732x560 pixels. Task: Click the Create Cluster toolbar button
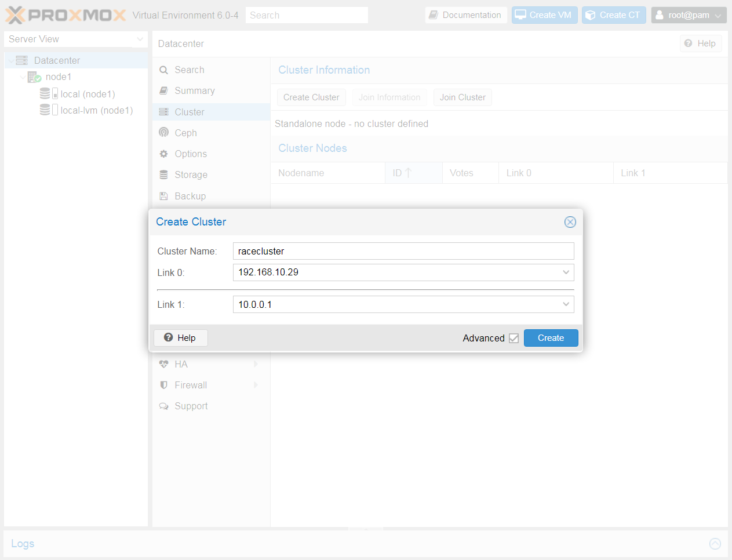[x=311, y=97]
